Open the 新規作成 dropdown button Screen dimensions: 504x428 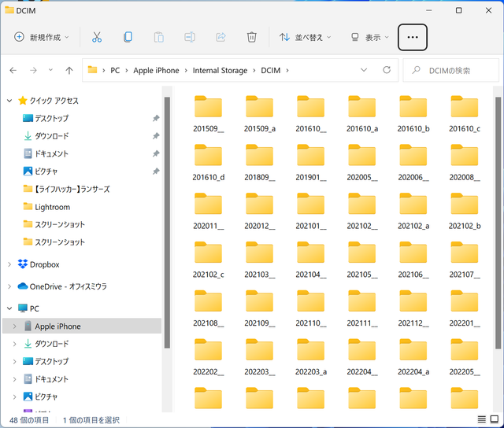[x=42, y=37]
